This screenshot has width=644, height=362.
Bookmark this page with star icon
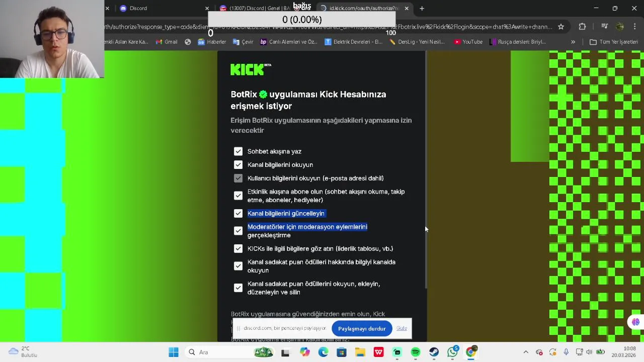560,27
